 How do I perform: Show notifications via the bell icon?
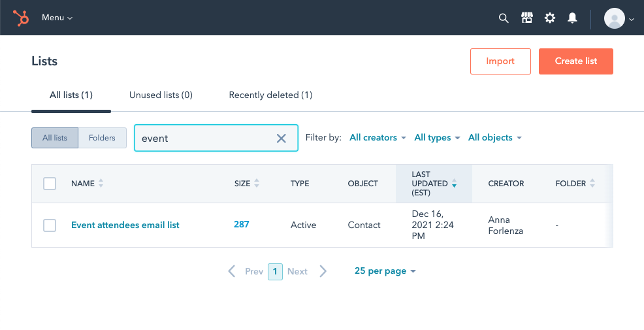point(572,18)
